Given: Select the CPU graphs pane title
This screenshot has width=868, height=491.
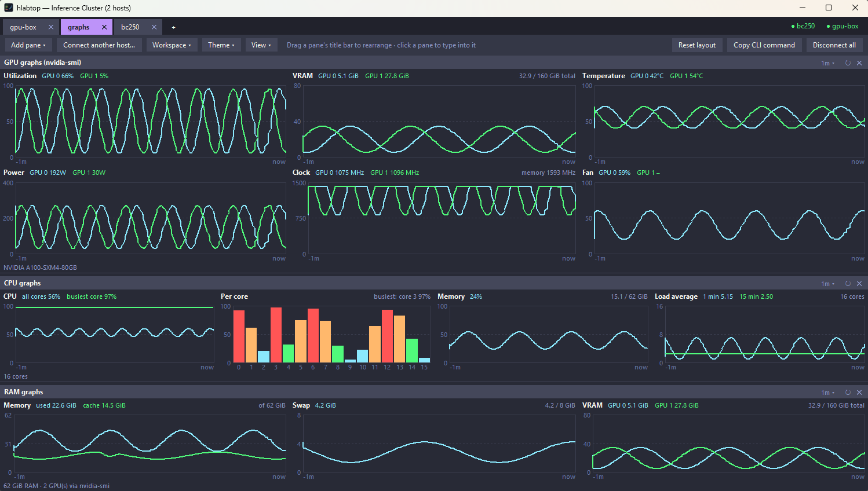Looking at the screenshot, I should click(x=22, y=283).
